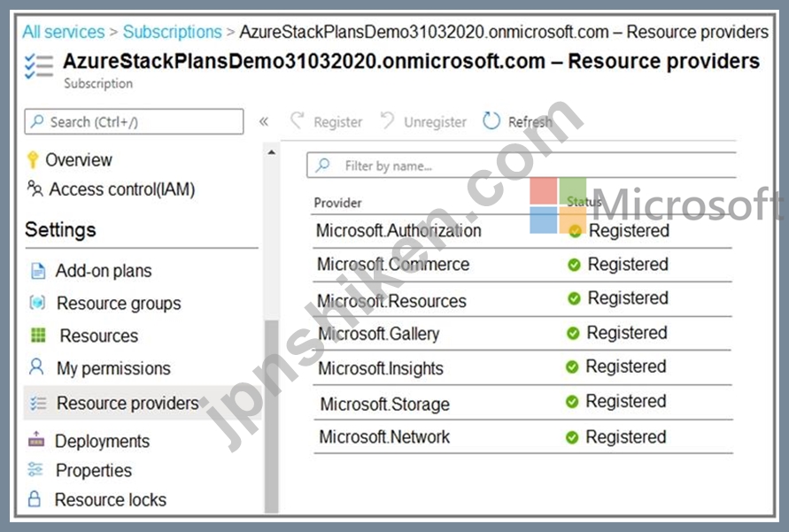Click the person icon beside My permissions

point(36,367)
